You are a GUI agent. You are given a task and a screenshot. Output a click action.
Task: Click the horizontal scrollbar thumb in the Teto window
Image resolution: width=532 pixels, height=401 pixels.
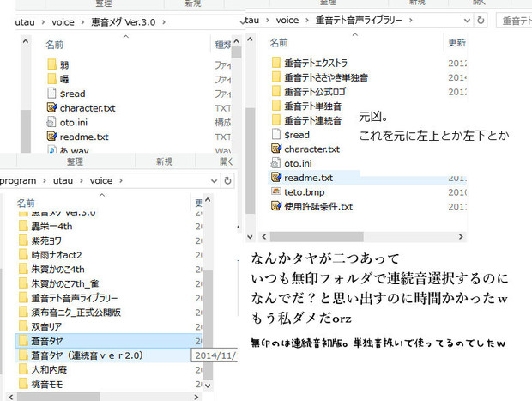click(317, 237)
